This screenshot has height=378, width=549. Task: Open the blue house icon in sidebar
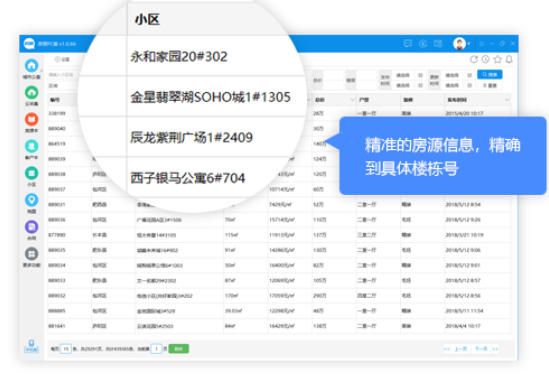[32, 65]
